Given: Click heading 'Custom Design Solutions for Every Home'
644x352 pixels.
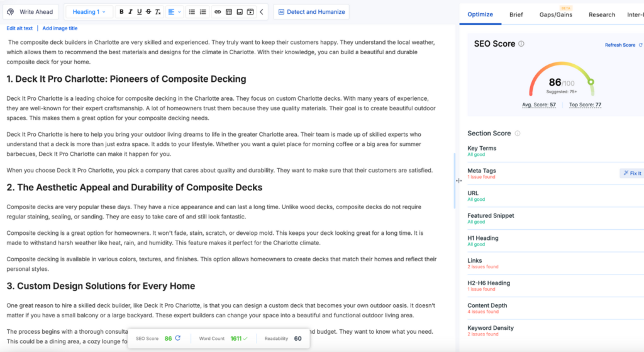Looking at the screenshot, I should pyautogui.click(x=101, y=286).
